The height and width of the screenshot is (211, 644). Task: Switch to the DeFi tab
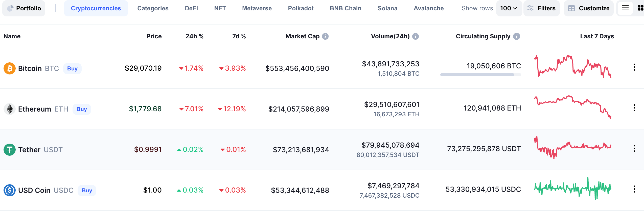pyautogui.click(x=191, y=8)
